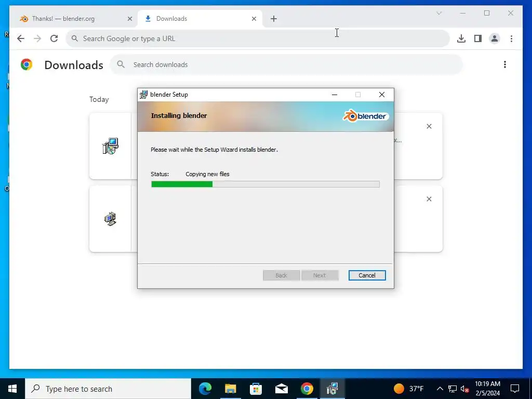Open a new Chrome tab
This screenshot has width=532, height=399.
pos(273,19)
